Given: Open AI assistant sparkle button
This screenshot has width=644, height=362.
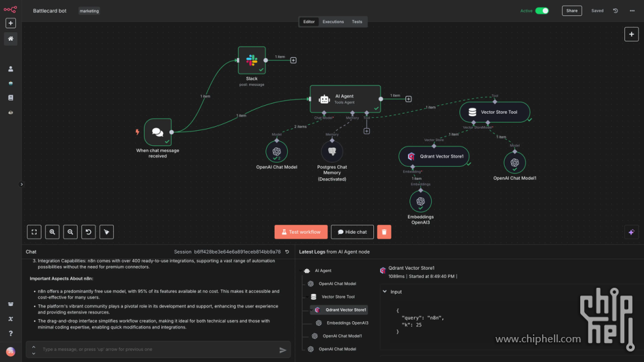Looking at the screenshot, I should [632, 232].
